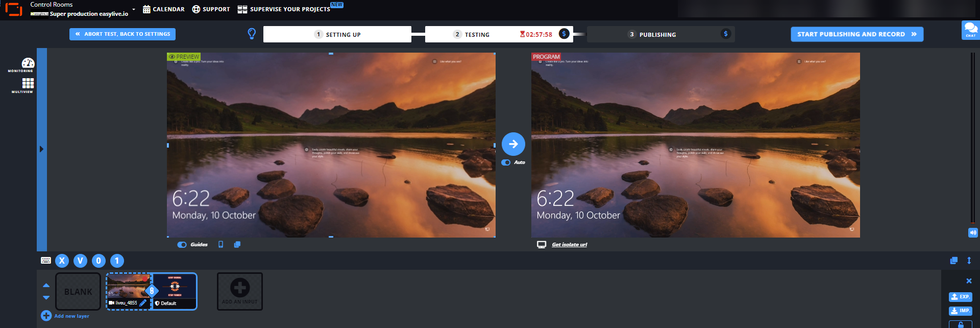
Task: Go to Publishing step
Action: (661, 34)
